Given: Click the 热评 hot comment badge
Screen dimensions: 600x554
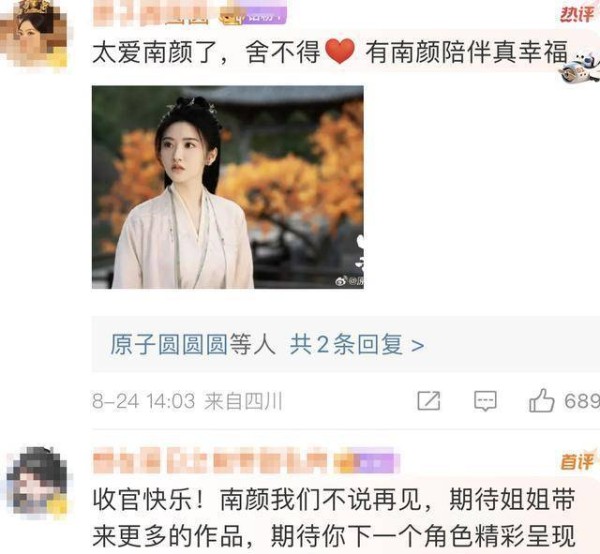Looking at the screenshot, I should pyautogui.click(x=578, y=15).
